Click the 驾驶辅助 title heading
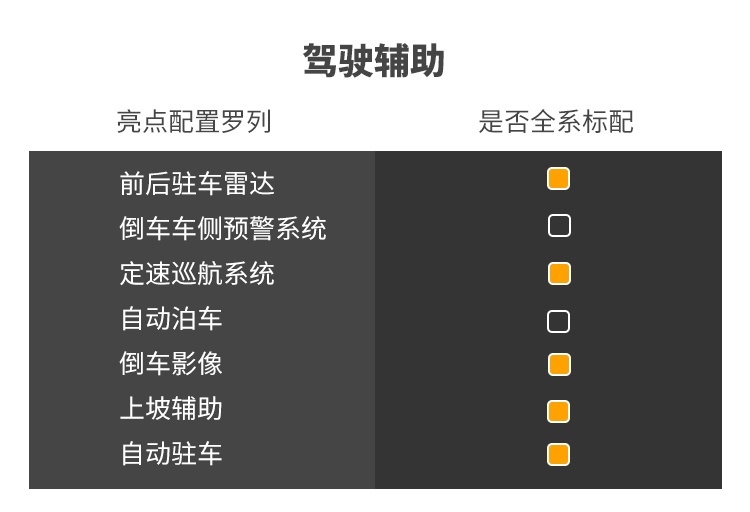The width and height of the screenshot is (750, 512). click(375, 60)
